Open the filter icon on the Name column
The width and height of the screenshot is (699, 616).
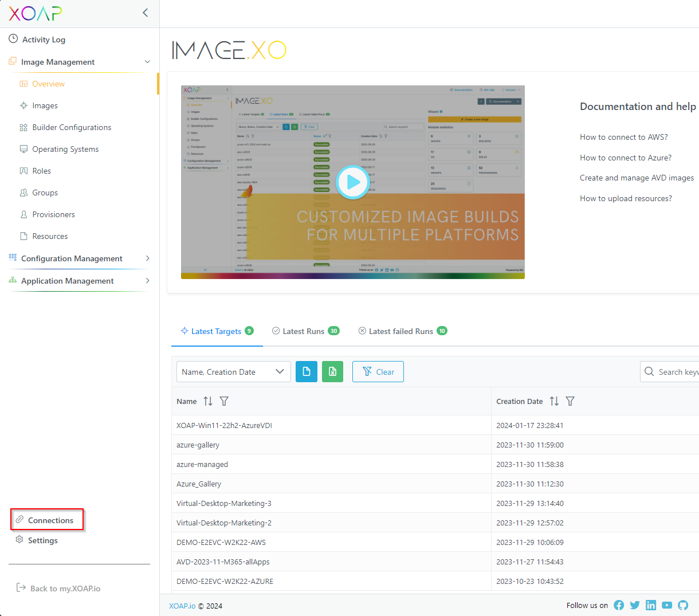tap(224, 401)
